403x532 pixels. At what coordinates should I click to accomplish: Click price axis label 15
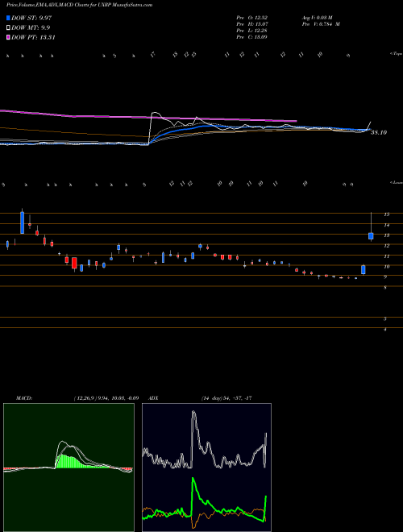coord(386,214)
